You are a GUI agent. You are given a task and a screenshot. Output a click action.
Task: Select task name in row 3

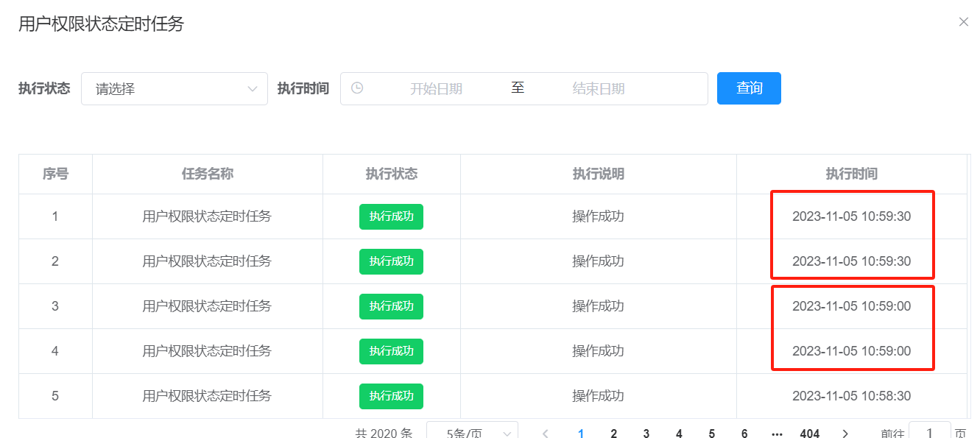(207, 306)
